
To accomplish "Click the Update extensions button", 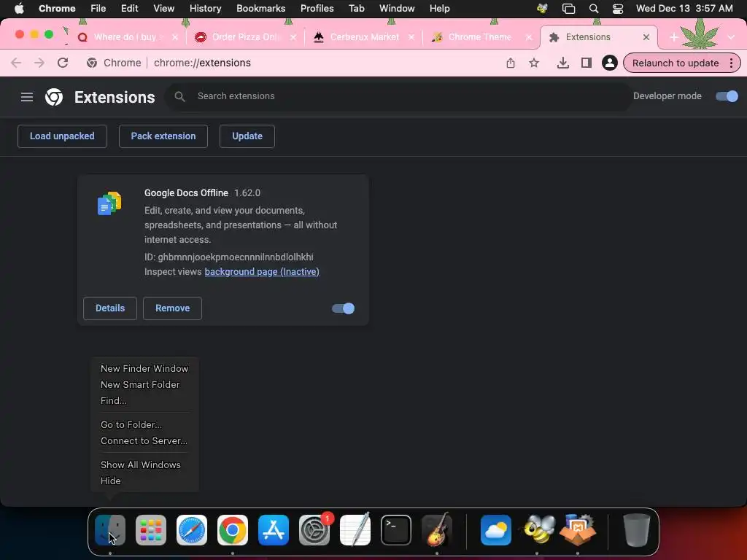I will click(247, 136).
